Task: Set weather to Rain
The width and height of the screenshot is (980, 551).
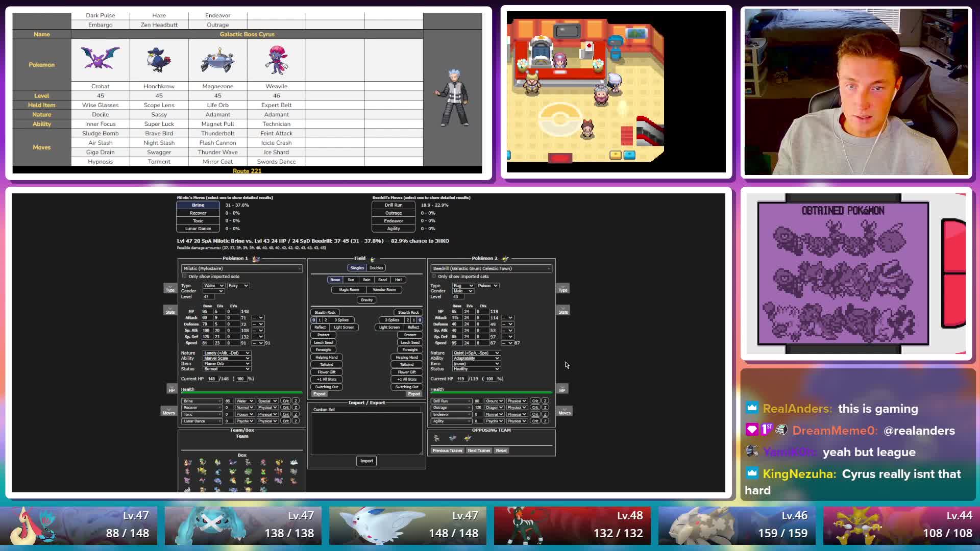Action: pyautogui.click(x=366, y=280)
